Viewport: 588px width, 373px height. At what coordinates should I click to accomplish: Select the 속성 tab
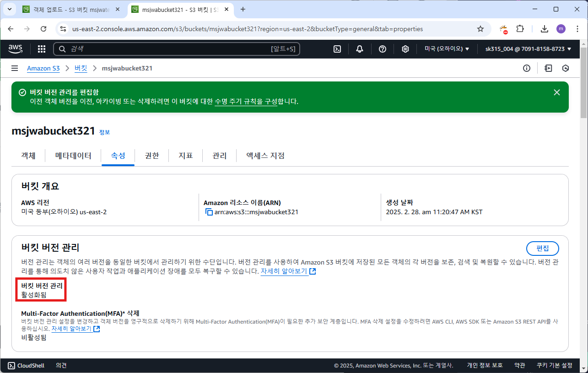pos(118,156)
